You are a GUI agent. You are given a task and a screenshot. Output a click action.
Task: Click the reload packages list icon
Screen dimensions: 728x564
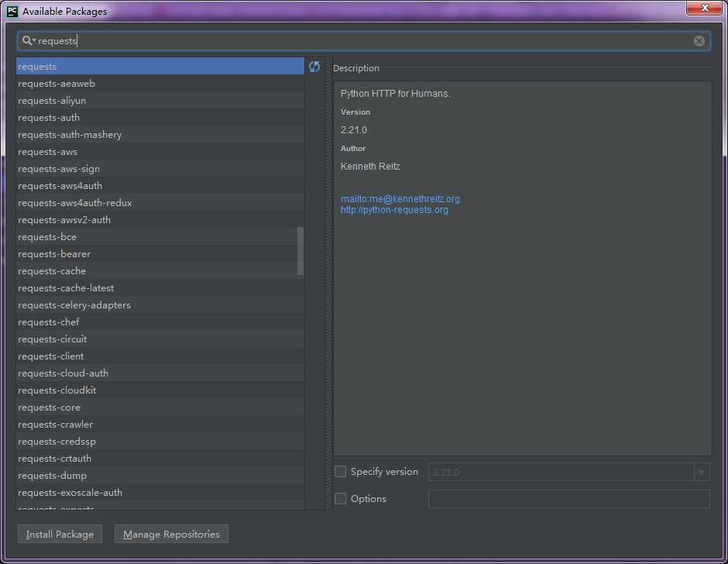(314, 67)
